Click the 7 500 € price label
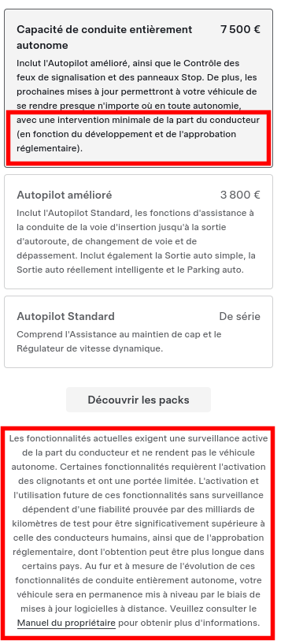This screenshot has width=292, height=644. [240, 30]
